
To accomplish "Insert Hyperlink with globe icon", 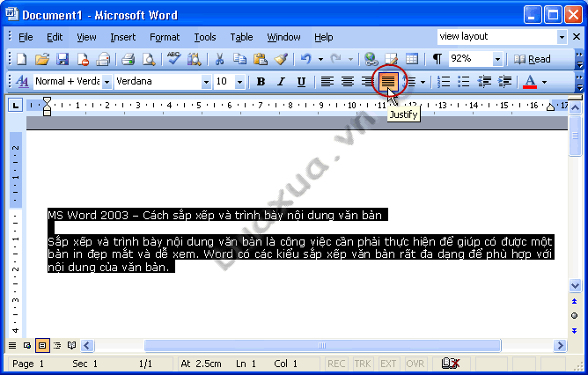I will tap(371, 59).
